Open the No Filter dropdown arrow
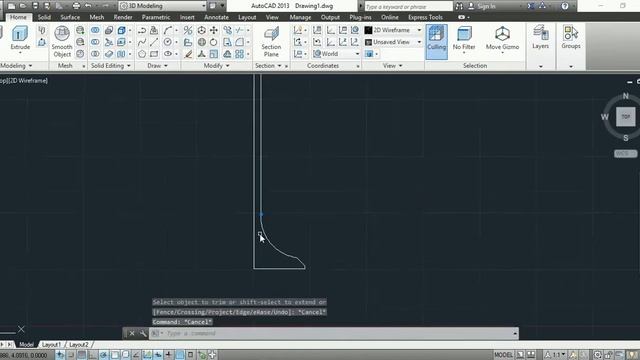The image size is (640, 360). [464, 53]
